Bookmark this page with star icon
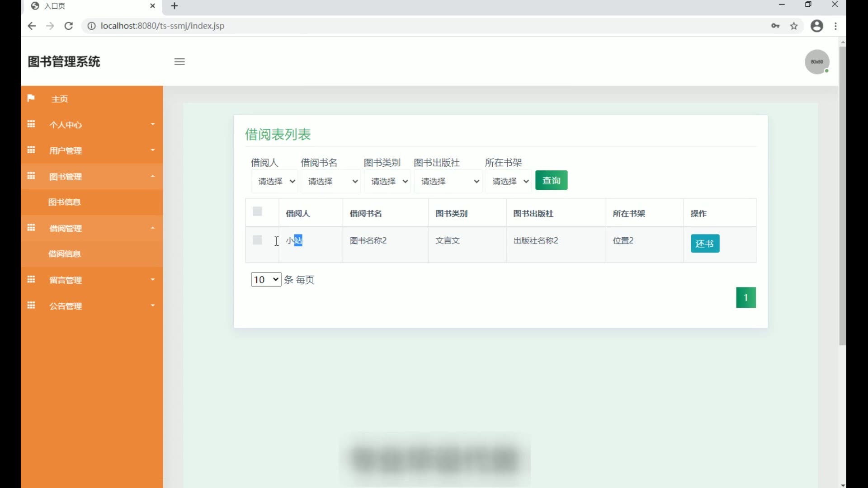The width and height of the screenshot is (868, 488). tap(794, 26)
